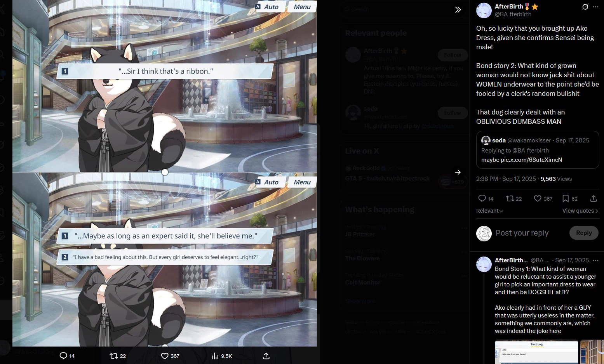This screenshot has height=364, width=604.
Task: Click the Grok icon in tweet header
Action: 585,7
